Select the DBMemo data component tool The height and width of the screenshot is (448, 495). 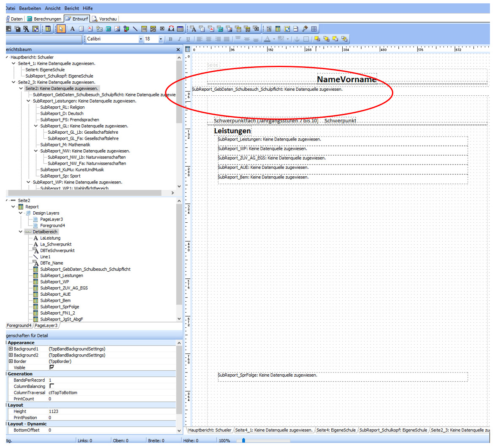(x=202, y=29)
